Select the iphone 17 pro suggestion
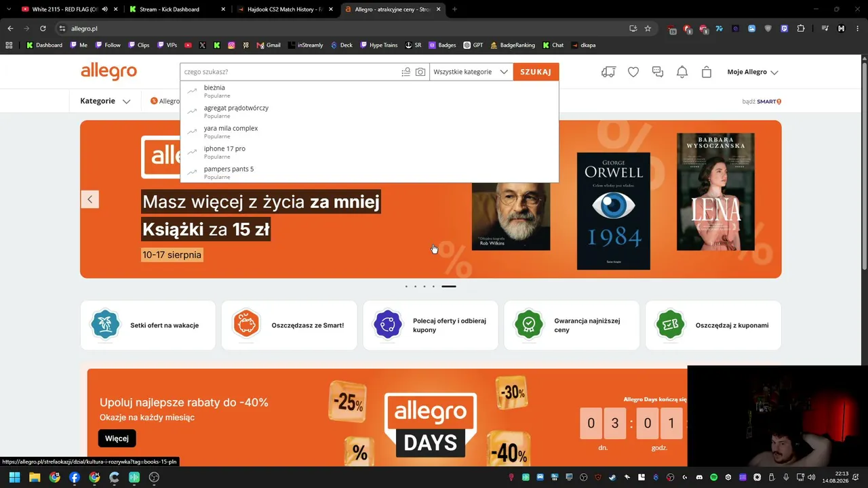This screenshot has width=868, height=488. tap(370, 152)
